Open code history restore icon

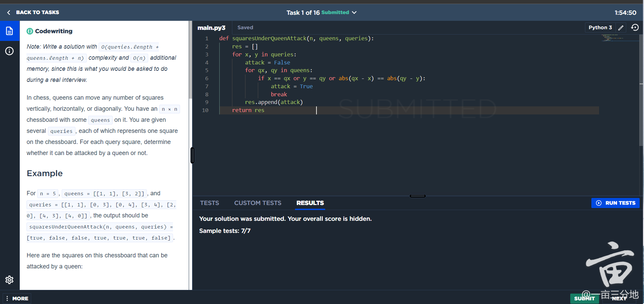pyautogui.click(x=635, y=28)
